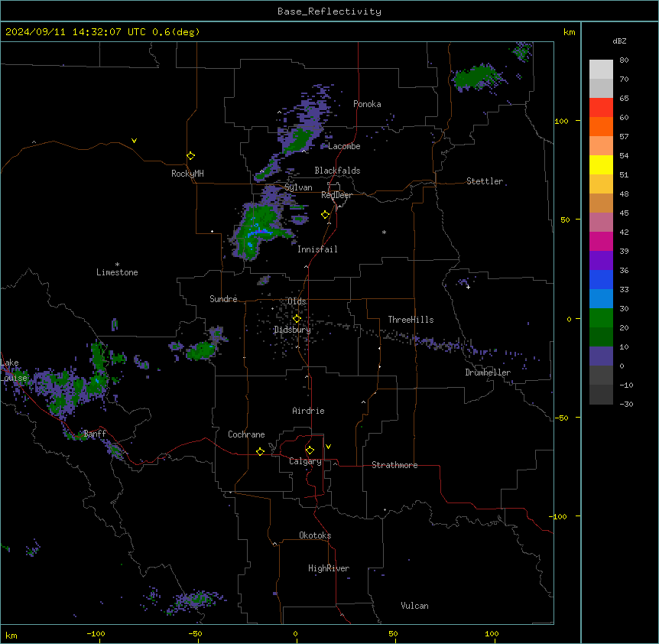Click the yellow diamond marker above Calgary label
Screen dimensions: 659x644
[x=310, y=450]
